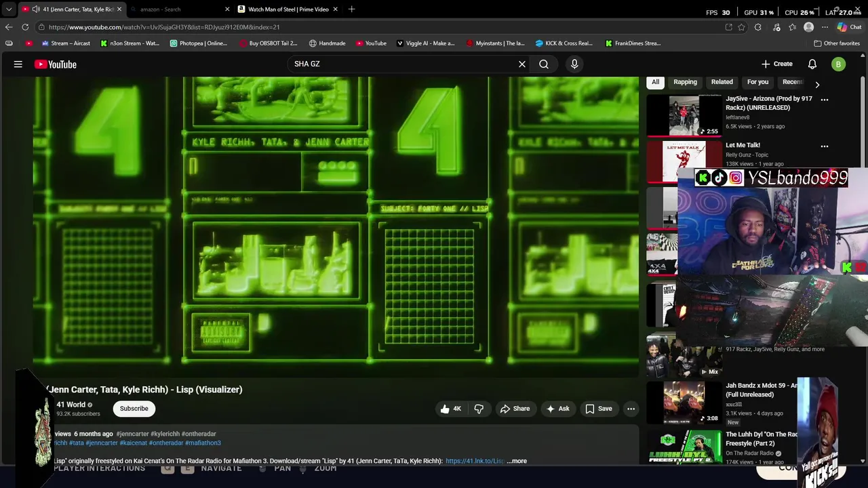The width and height of the screenshot is (868, 488).
Task: Open browser extensions puzzle icon
Action: click(x=758, y=27)
